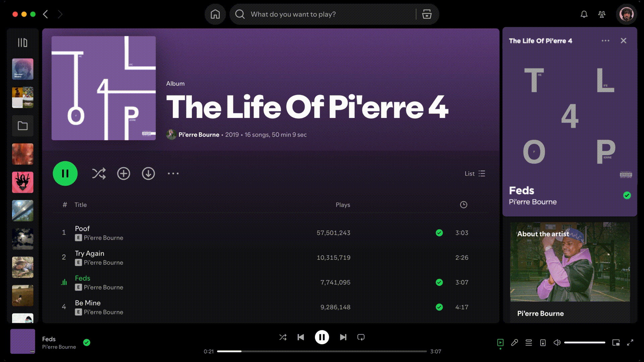This screenshot has height=362, width=644.
Task: Open Connect to a device icon
Action: click(543, 343)
